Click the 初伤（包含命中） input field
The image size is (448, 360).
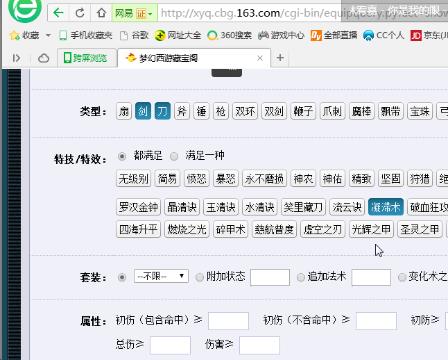[228, 321]
